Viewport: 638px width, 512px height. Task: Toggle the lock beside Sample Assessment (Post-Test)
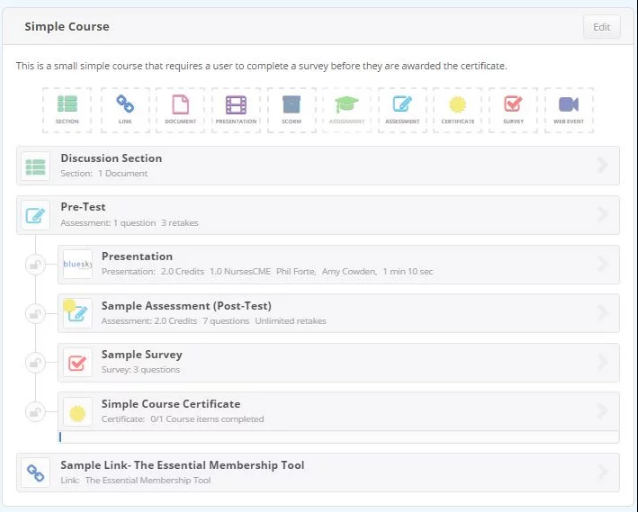pyautogui.click(x=35, y=313)
